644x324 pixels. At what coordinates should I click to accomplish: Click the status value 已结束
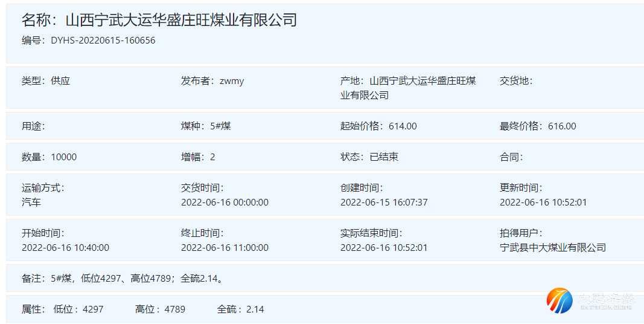pos(384,157)
